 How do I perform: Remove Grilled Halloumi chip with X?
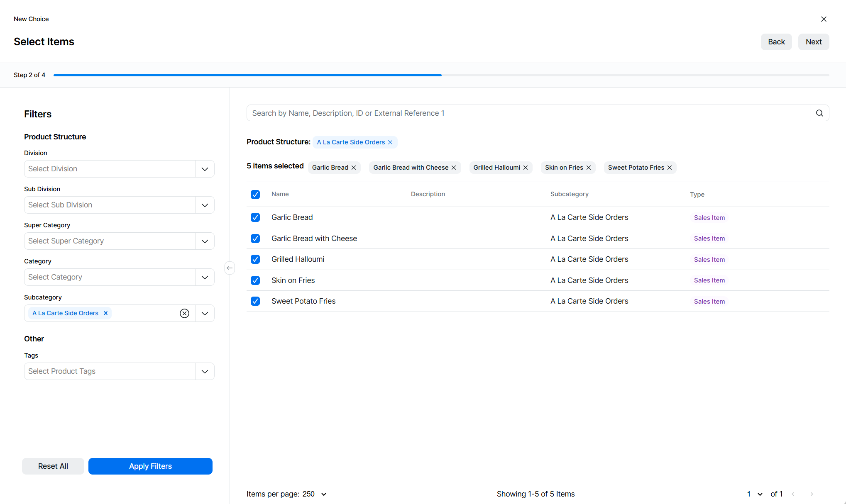click(526, 168)
